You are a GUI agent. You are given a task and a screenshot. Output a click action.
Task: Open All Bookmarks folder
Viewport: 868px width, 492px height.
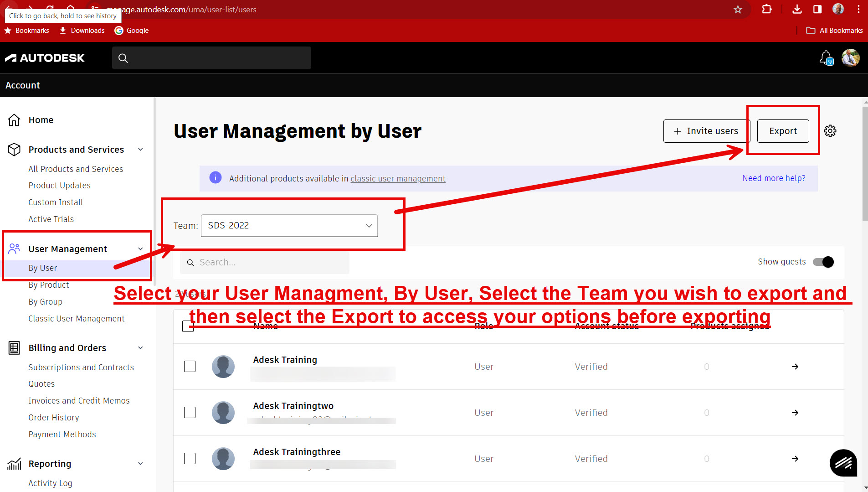point(834,31)
